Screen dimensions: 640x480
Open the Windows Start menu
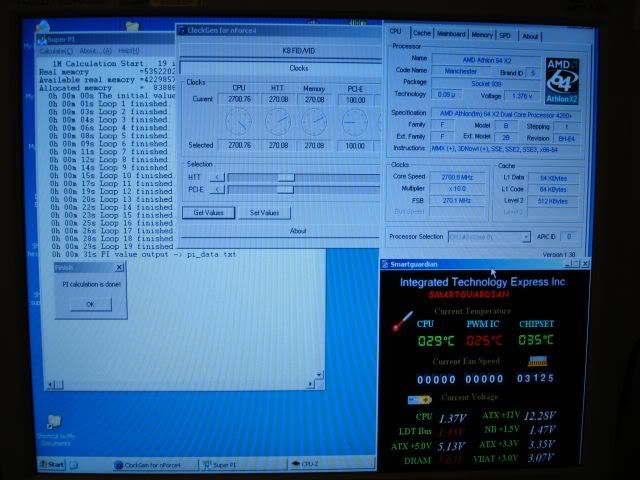[51, 464]
